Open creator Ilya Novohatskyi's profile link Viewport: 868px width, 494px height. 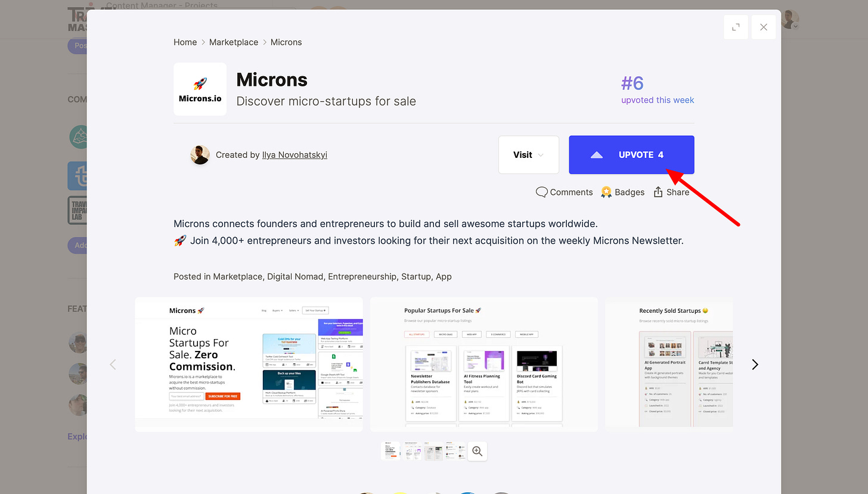[294, 155]
